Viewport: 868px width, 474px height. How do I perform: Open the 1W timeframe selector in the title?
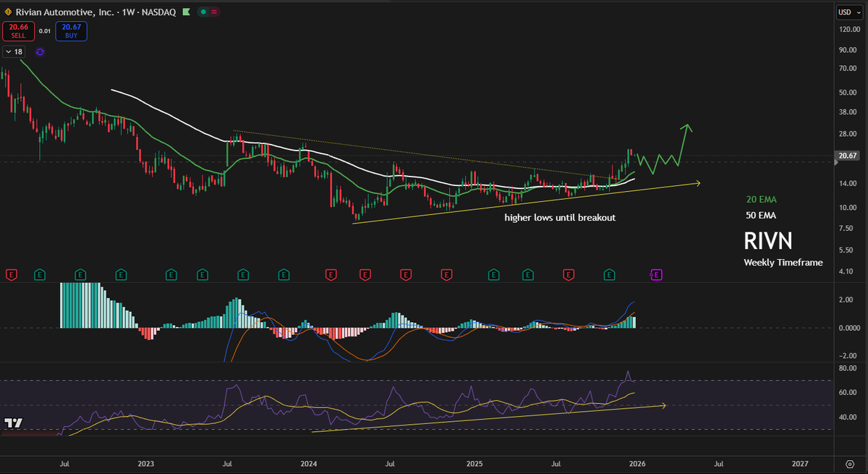127,12
